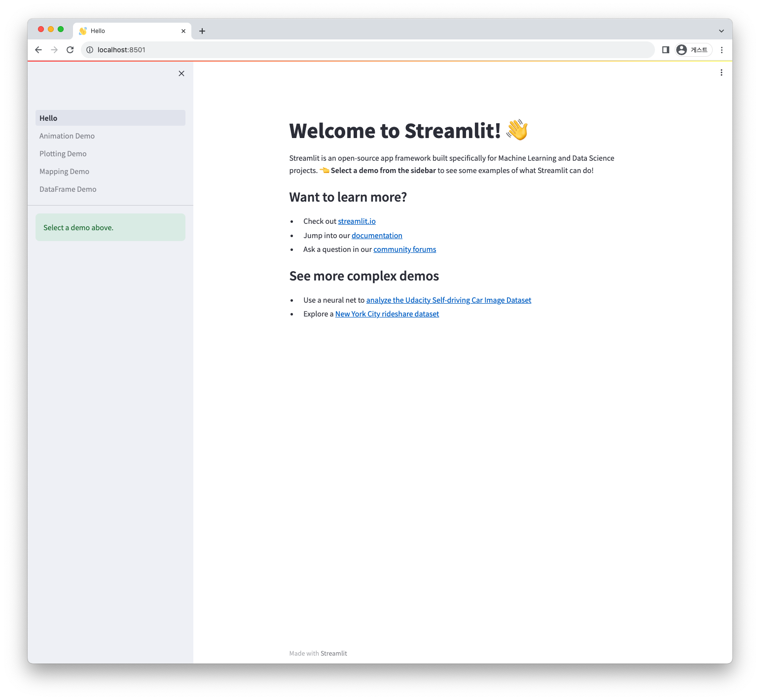Click Streamlit link in footer
This screenshot has width=760, height=700.
[334, 653]
